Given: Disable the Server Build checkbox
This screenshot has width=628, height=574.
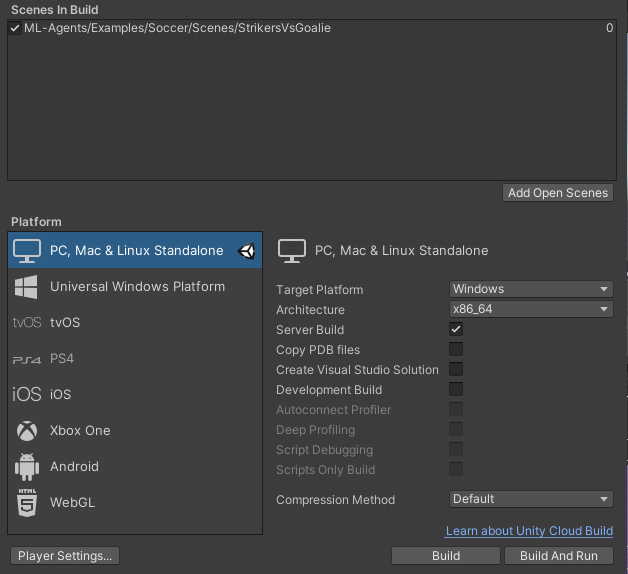Looking at the screenshot, I should click(x=456, y=329).
